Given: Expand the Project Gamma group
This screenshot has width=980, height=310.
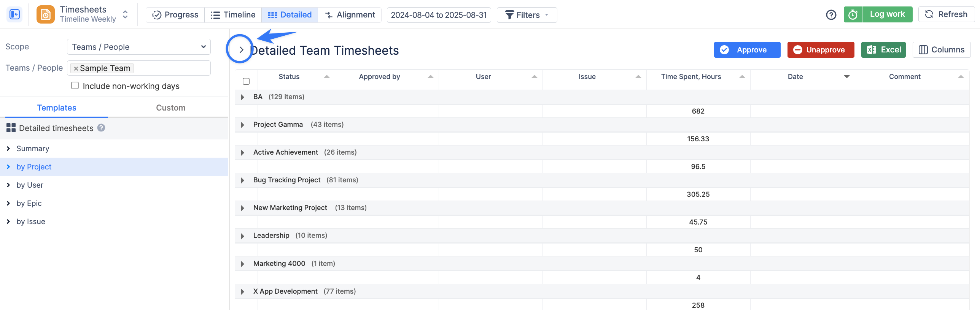Looking at the screenshot, I should pos(242,125).
